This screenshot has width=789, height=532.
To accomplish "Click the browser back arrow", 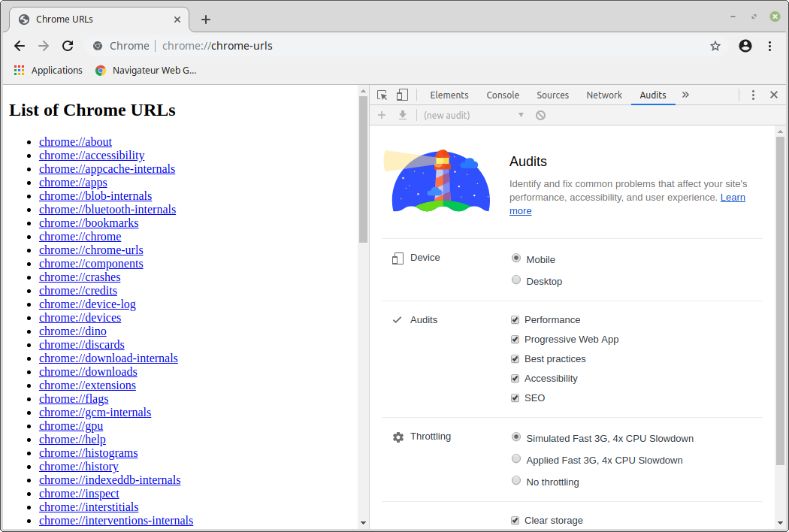I will 20,46.
